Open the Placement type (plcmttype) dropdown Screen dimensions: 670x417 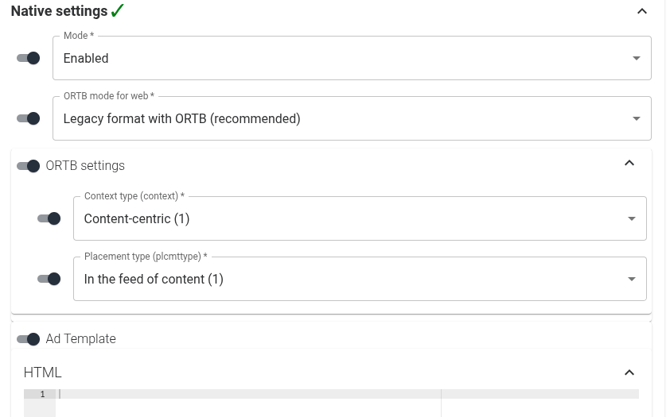coord(350,279)
